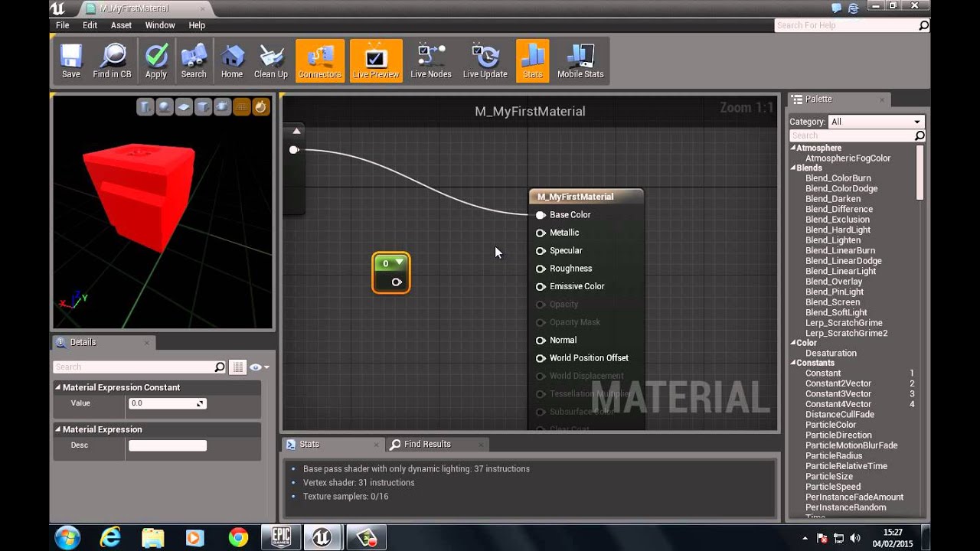Apply material changes with Apply button
980x551 pixels.
tap(156, 61)
